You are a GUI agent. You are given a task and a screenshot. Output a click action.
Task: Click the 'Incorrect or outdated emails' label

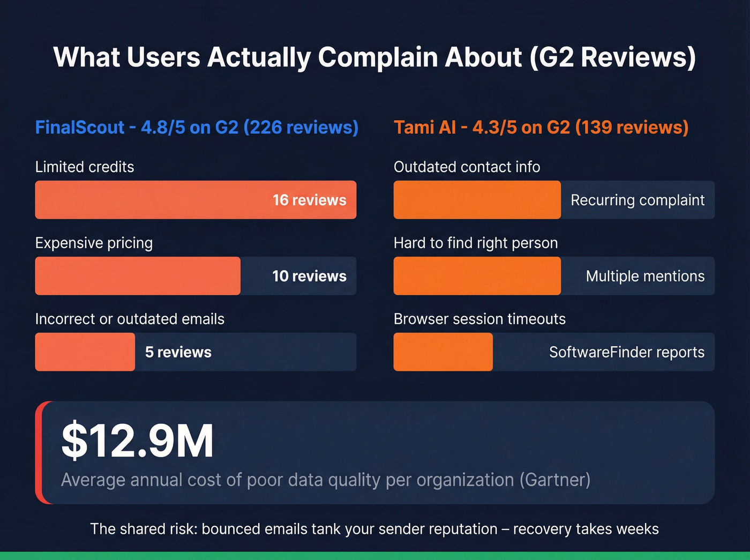tap(130, 319)
